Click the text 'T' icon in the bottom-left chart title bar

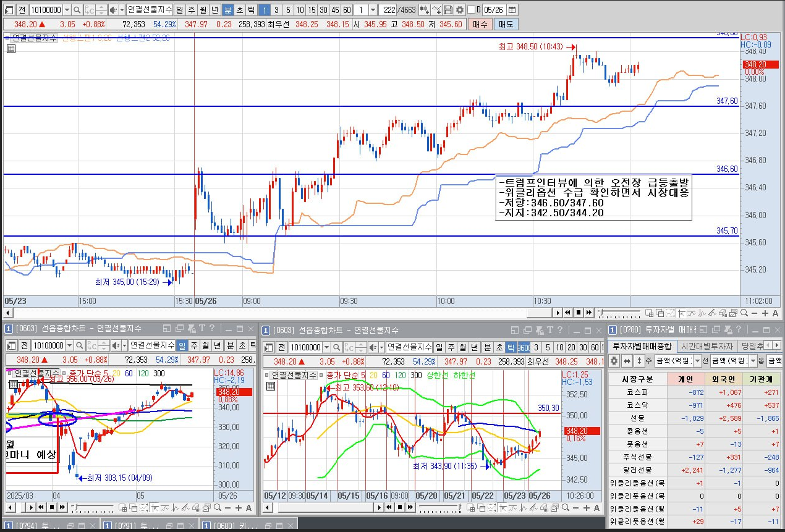click(201, 329)
